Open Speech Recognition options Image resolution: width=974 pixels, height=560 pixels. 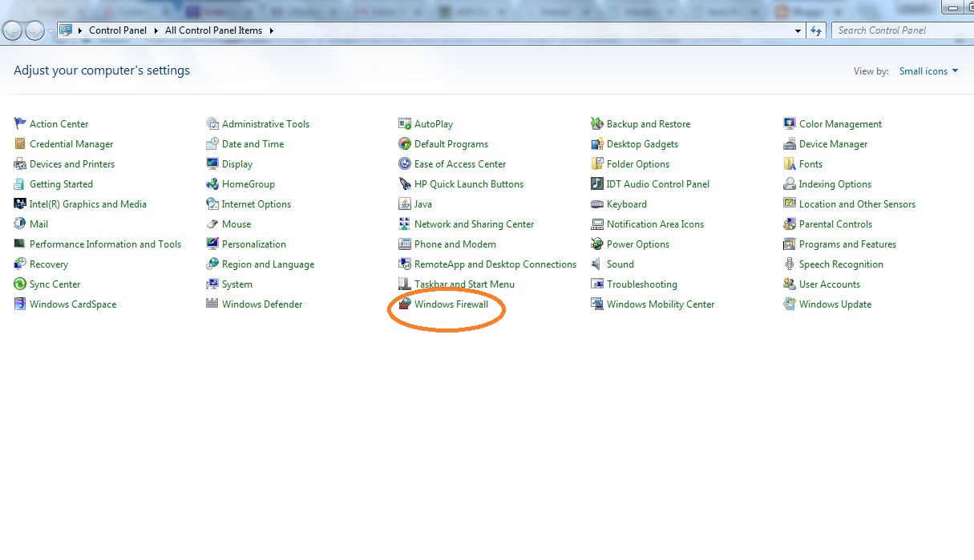coord(840,264)
